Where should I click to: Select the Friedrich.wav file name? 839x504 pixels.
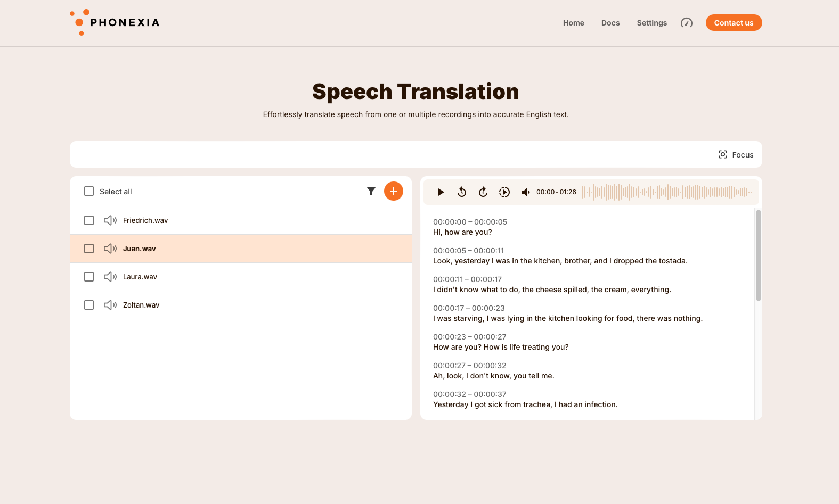145,220
